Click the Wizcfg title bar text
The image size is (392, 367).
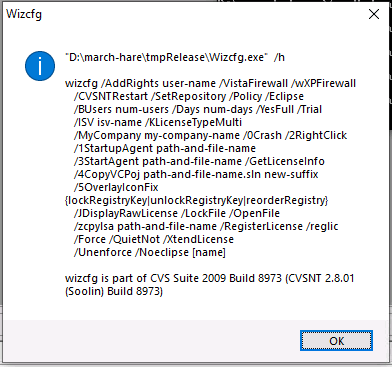24,14
